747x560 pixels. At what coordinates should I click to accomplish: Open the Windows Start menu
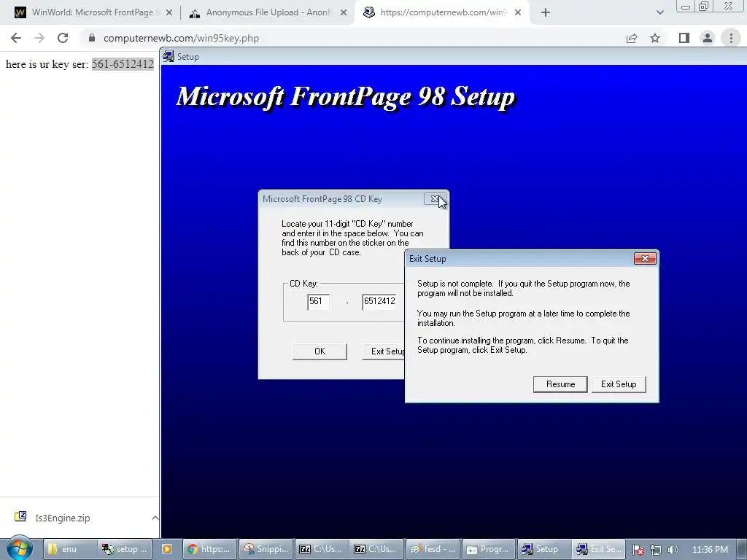[x=19, y=548]
